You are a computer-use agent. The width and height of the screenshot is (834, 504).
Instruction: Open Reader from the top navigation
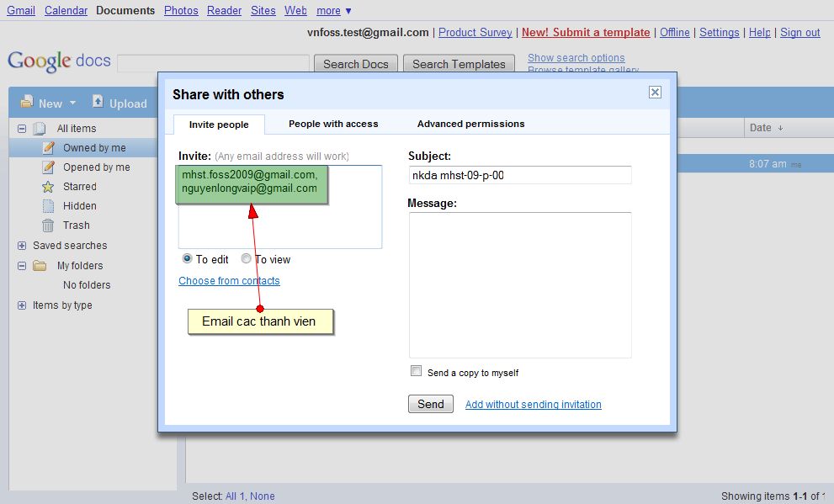click(224, 11)
